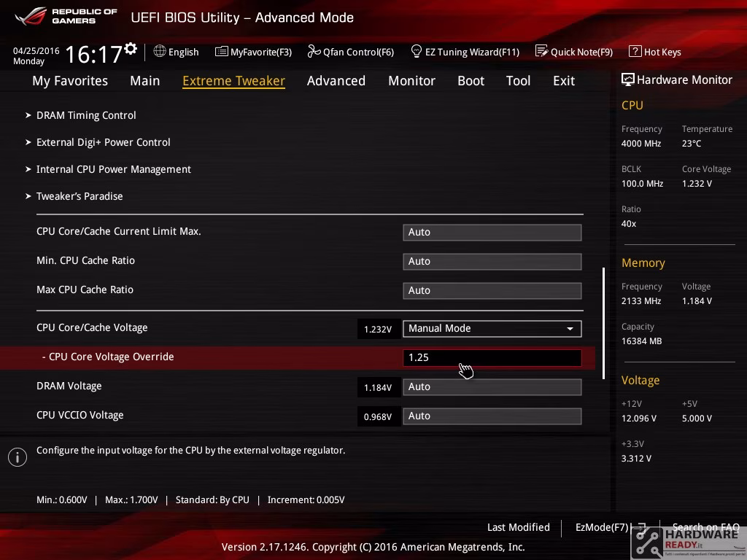747x560 pixels.
Task: Open the Monitor tab
Action: click(411, 81)
